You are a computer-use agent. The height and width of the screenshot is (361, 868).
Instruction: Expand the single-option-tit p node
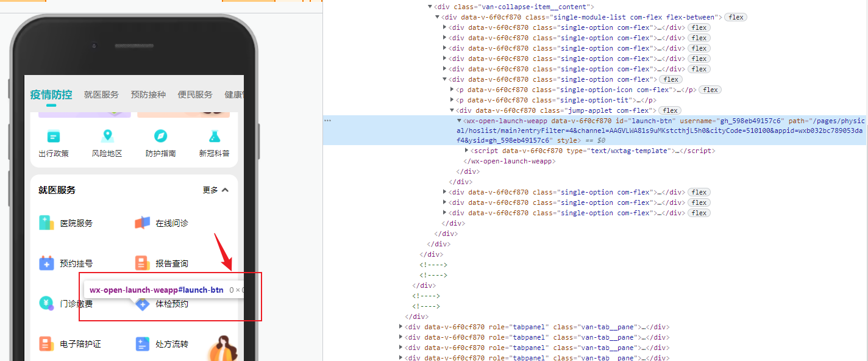pos(452,100)
